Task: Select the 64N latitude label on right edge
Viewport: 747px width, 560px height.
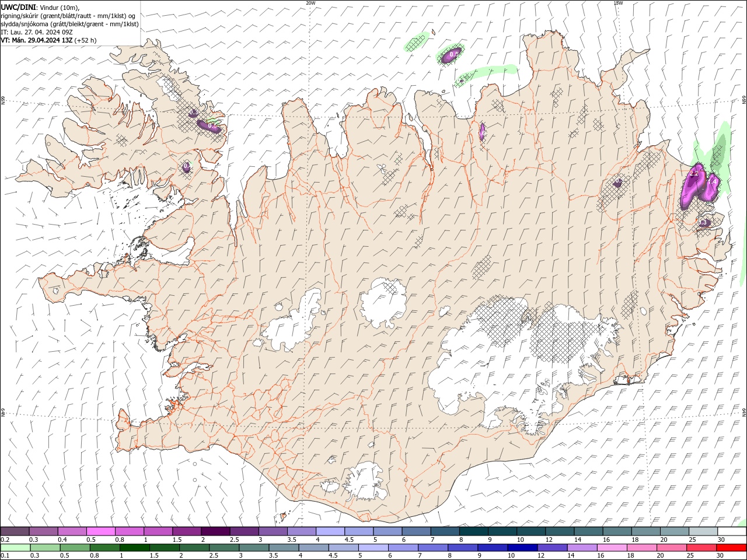Action: (x=744, y=412)
